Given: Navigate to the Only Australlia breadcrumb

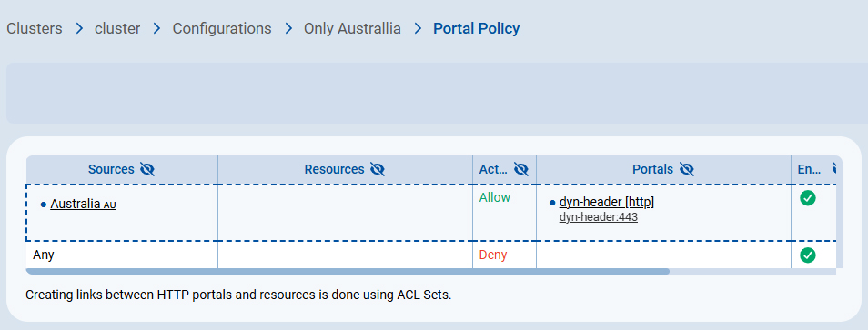Looking at the screenshot, I should click(352, 28).
